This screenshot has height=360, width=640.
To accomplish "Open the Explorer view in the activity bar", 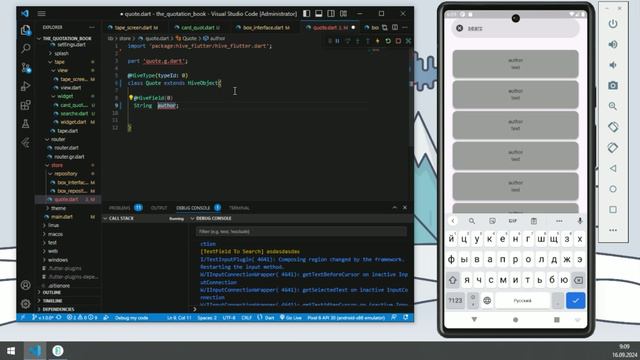I will [x=26, y=30].
